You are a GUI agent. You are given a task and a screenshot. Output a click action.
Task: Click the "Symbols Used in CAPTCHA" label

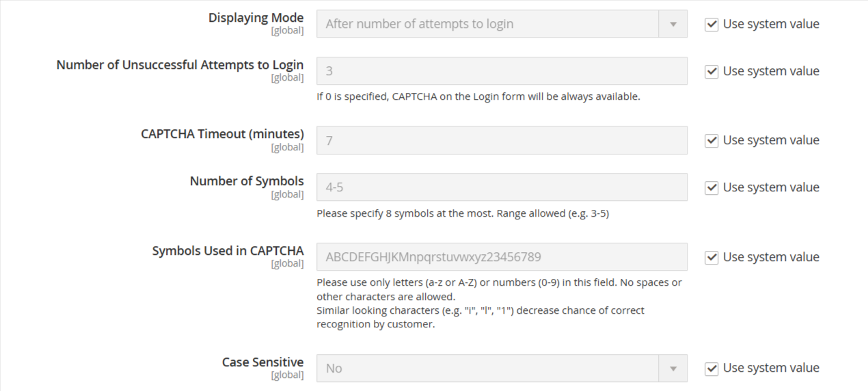tap(228, 251)
